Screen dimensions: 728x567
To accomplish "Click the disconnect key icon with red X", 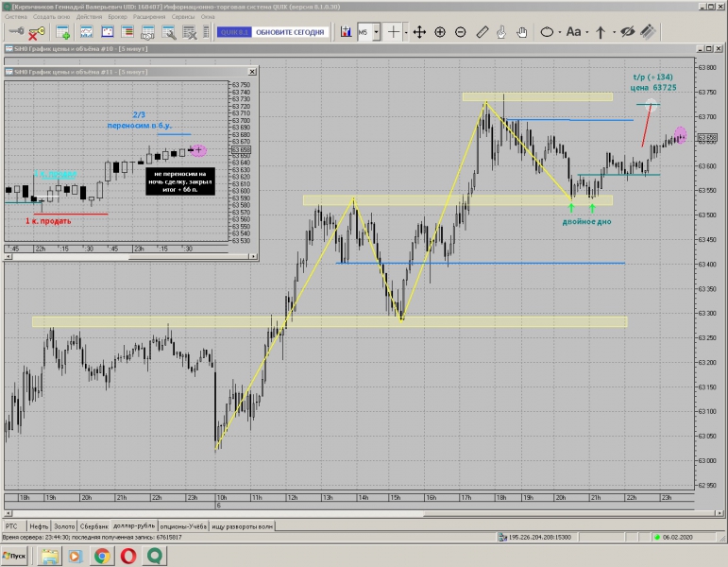I will [36, 32].
